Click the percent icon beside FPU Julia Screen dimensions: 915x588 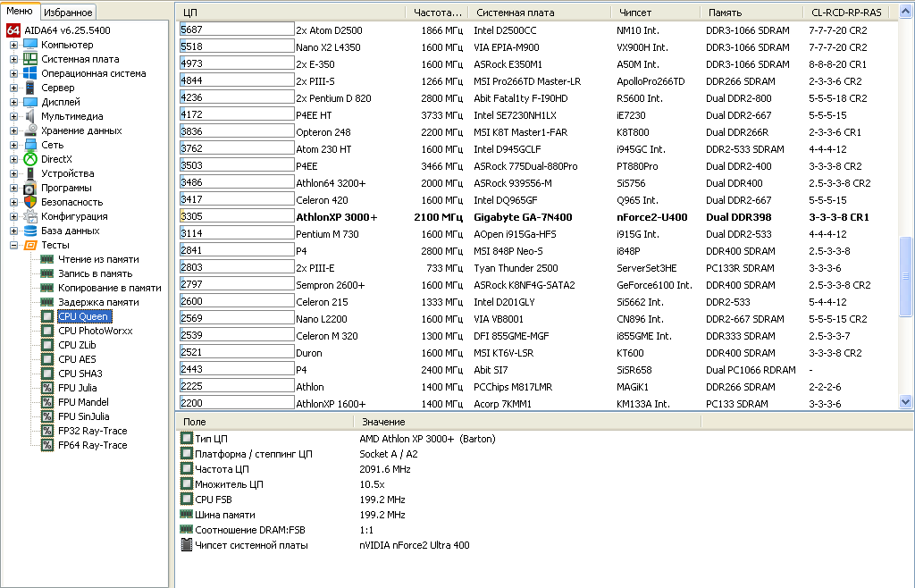[47, 388]
